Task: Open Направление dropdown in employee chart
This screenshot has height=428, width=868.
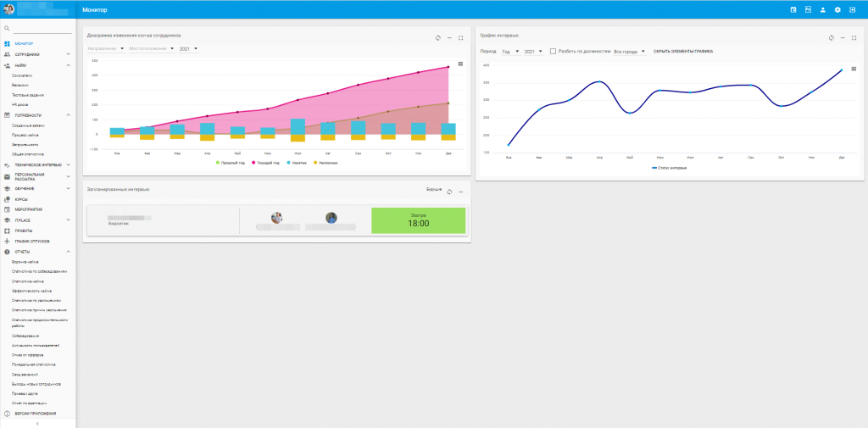Action: pyautogui.click(x=106, y=48)
